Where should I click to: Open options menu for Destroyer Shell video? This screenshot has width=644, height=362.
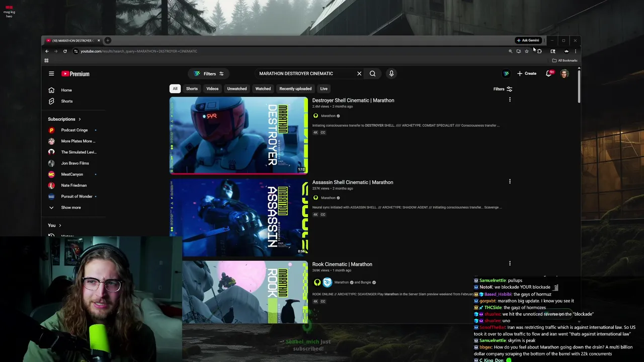510,100
